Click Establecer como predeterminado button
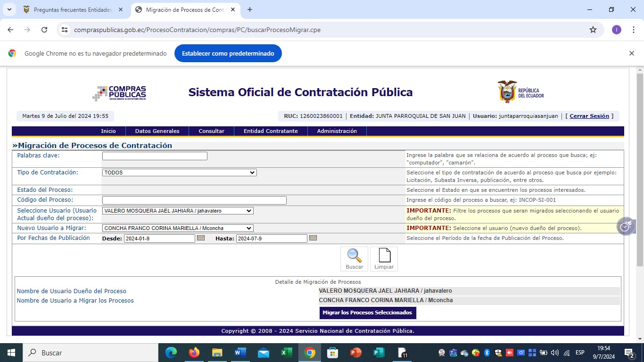Screen dimensions: 644x362 coord(228,53)
